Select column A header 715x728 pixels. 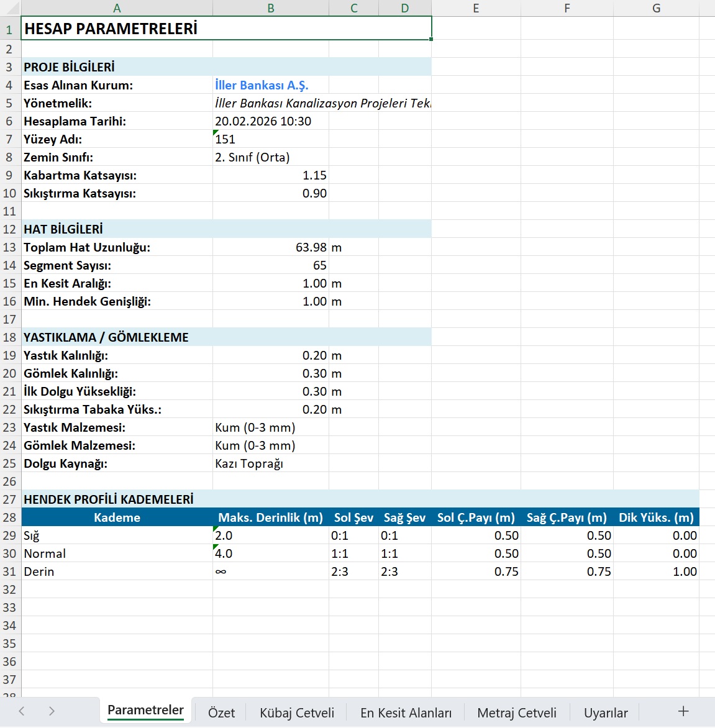[117, 8]
